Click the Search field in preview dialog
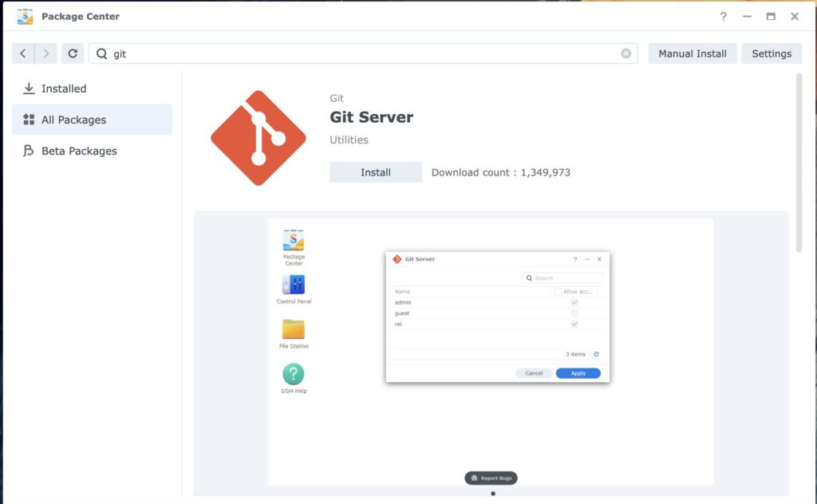 coord(562,278)
